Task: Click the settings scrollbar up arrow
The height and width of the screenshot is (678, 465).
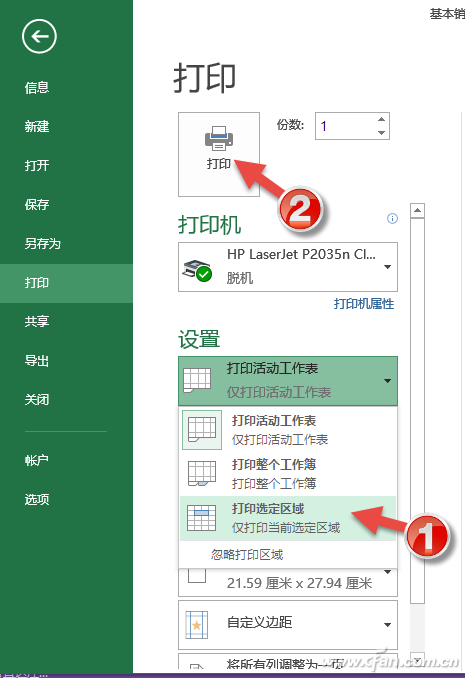Action: [417, 211]
